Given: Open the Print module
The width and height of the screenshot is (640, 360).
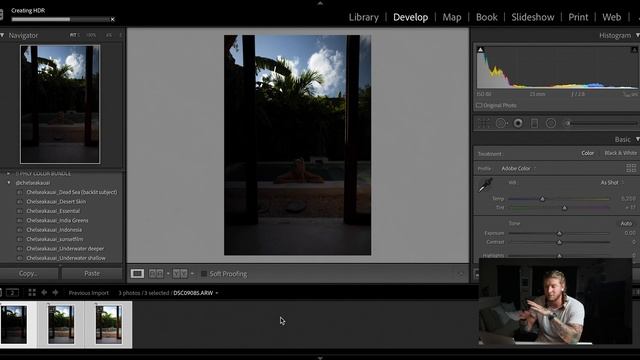Looking at the screenshot, I should tap(578, 17).
